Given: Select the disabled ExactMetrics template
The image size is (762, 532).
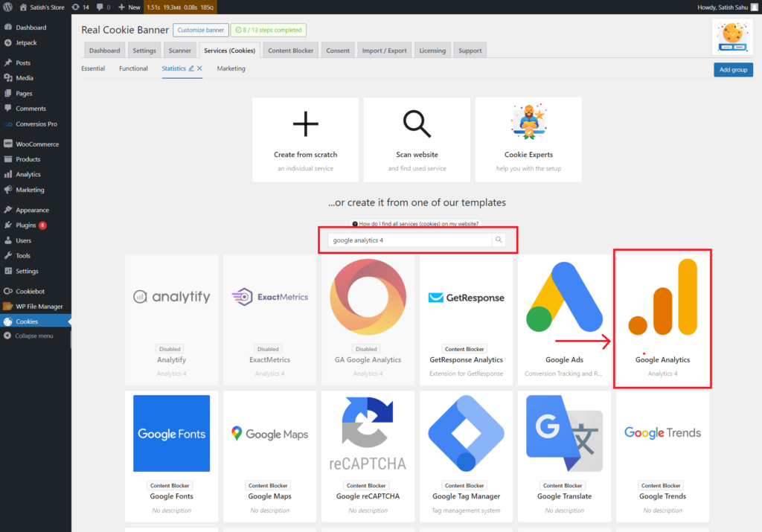Looking at the screenshot, I should click(x=269, y=319).
